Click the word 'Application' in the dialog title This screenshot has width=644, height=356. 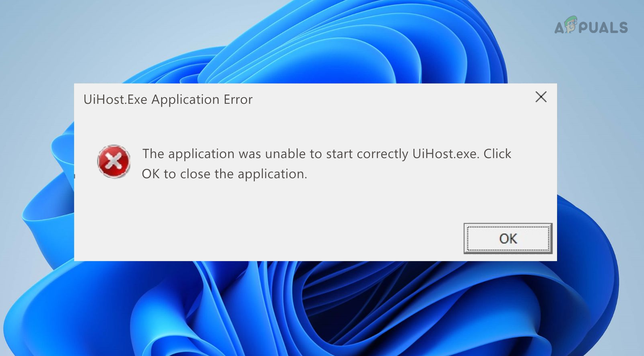185,100
